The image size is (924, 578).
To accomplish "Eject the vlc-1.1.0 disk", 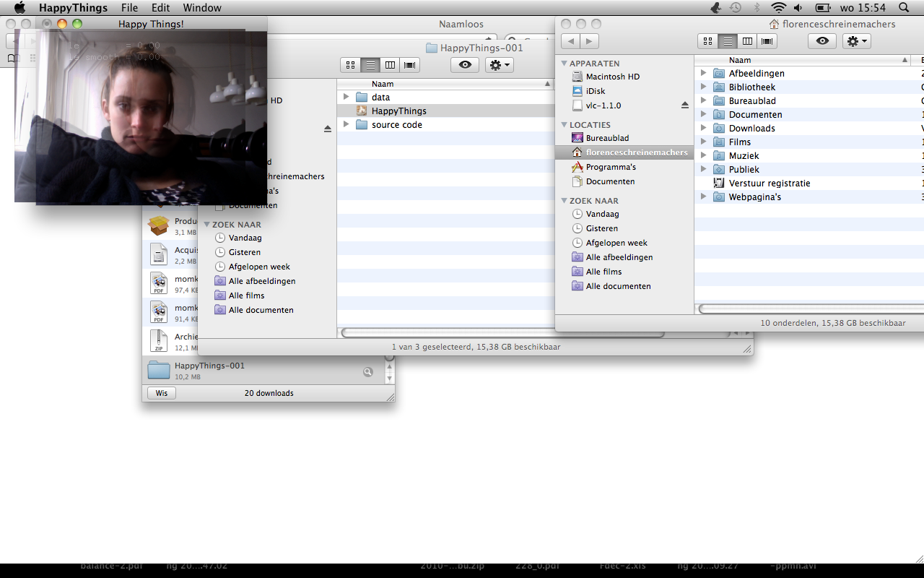I will 685,105.
